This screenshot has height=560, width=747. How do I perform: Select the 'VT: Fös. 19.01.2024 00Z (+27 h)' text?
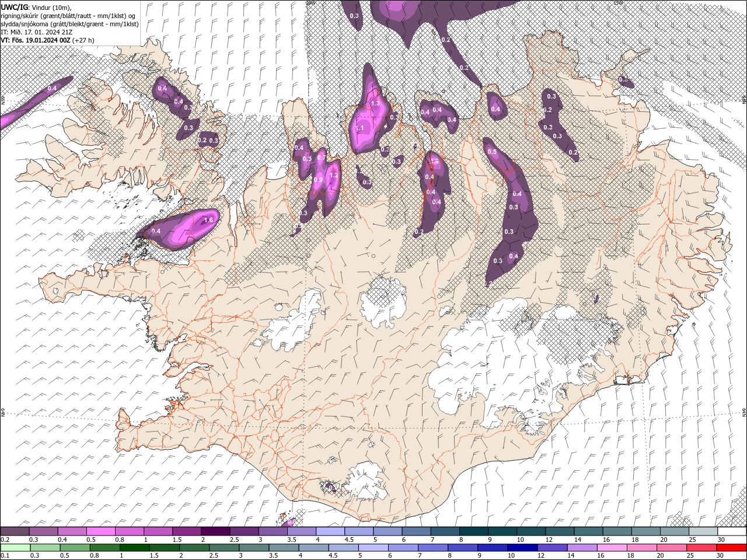tap(47, 40)
